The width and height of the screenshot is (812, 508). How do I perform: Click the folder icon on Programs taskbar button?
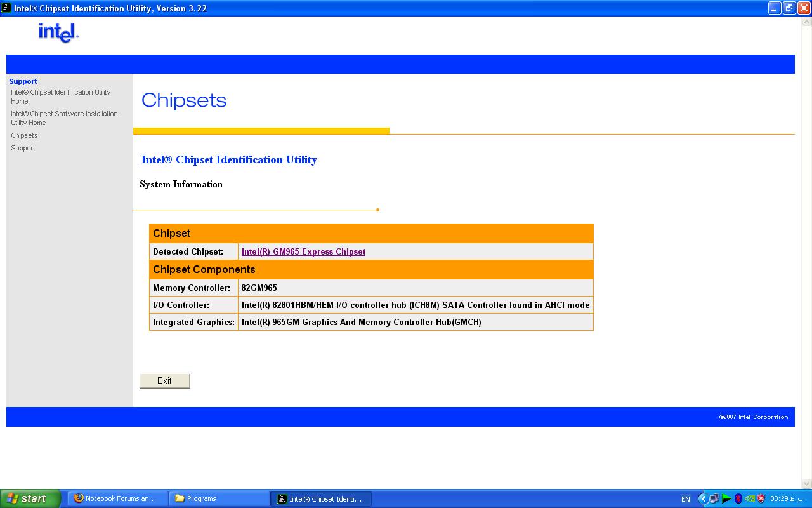[x=180, y=498]
